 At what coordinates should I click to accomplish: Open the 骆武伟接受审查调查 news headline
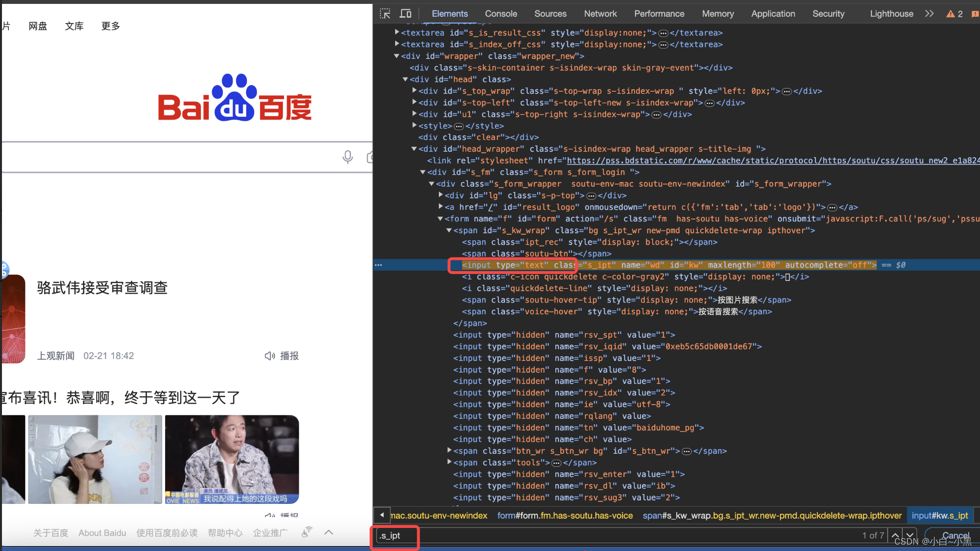(102, 288)
